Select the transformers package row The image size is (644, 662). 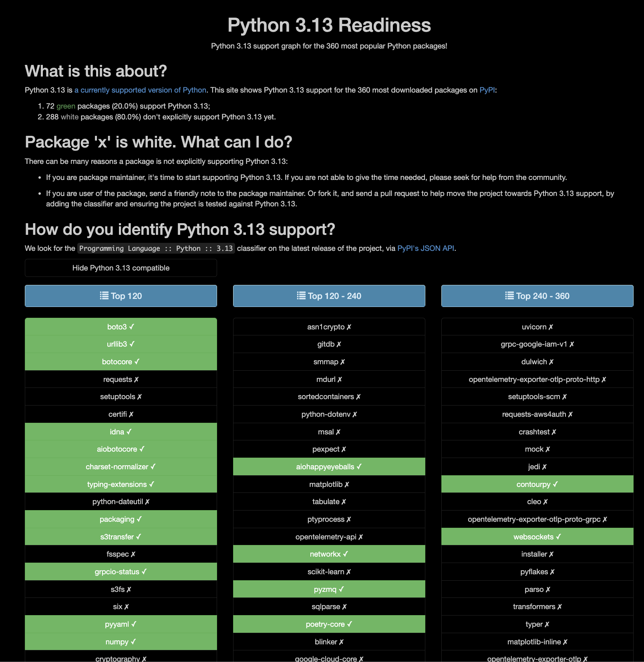coord(537,607)
